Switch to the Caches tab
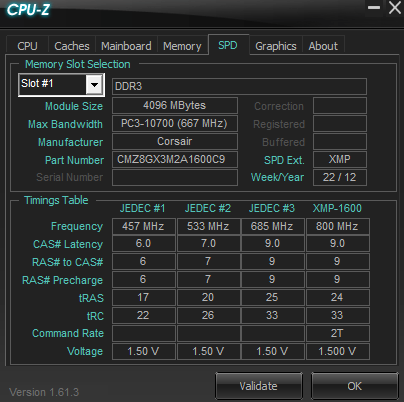Image resolution: width=404 pixels, height=402 pixels. [x=72, y=46]
